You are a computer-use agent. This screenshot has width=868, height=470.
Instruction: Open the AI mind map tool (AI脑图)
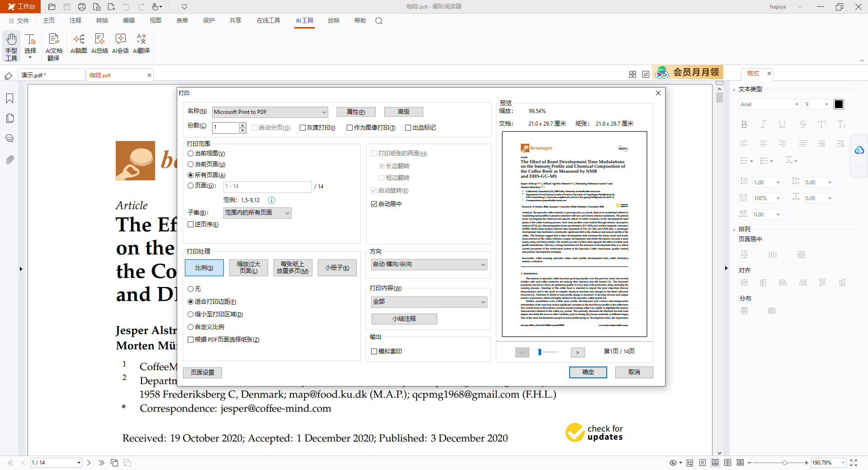[x=79, y=43]
